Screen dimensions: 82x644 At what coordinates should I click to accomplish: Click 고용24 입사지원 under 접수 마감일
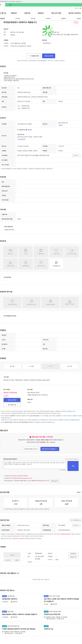(12, 400)
